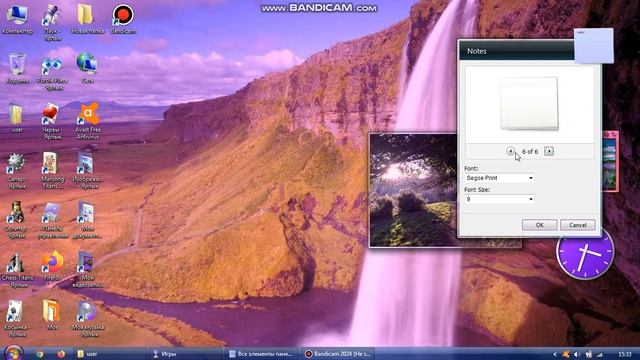Click Cancel in the Notes dialog
Image resolution: width=640 pixels, height=360 pixels.
(578, 225)
